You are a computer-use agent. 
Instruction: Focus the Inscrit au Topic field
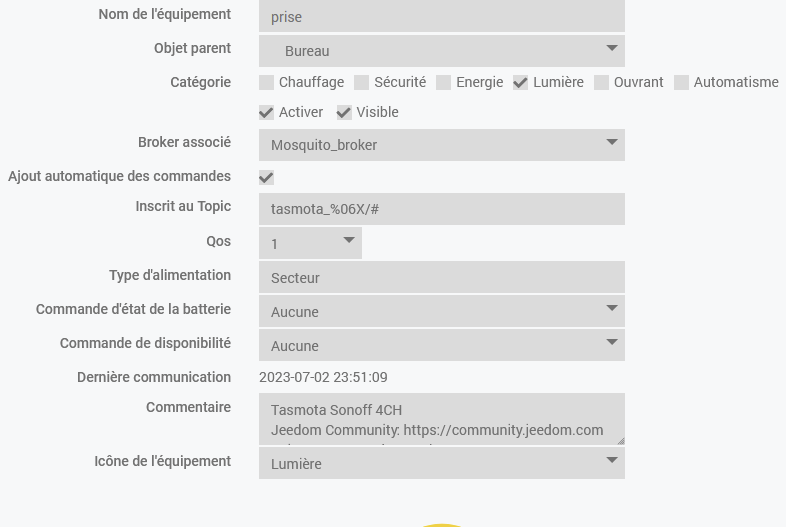point(441,209)
